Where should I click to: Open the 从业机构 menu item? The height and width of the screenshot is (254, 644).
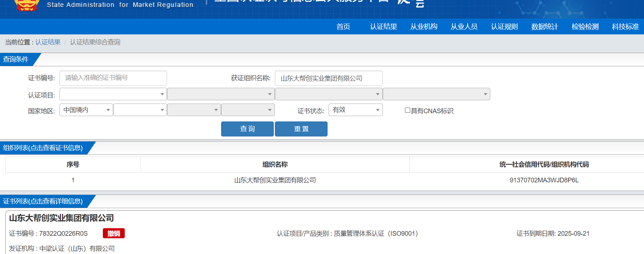tap(424, 27)
